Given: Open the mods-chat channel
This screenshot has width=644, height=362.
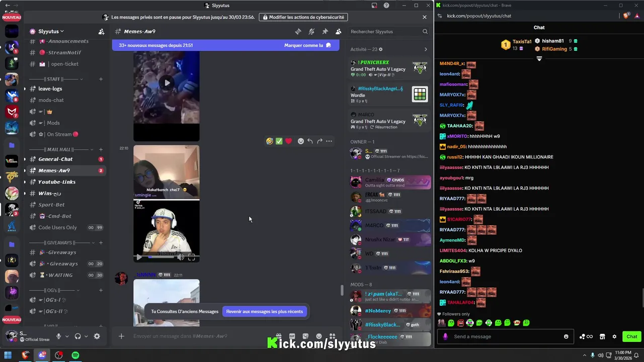Looking at the screenshot, I should click(x=66, y=100).
